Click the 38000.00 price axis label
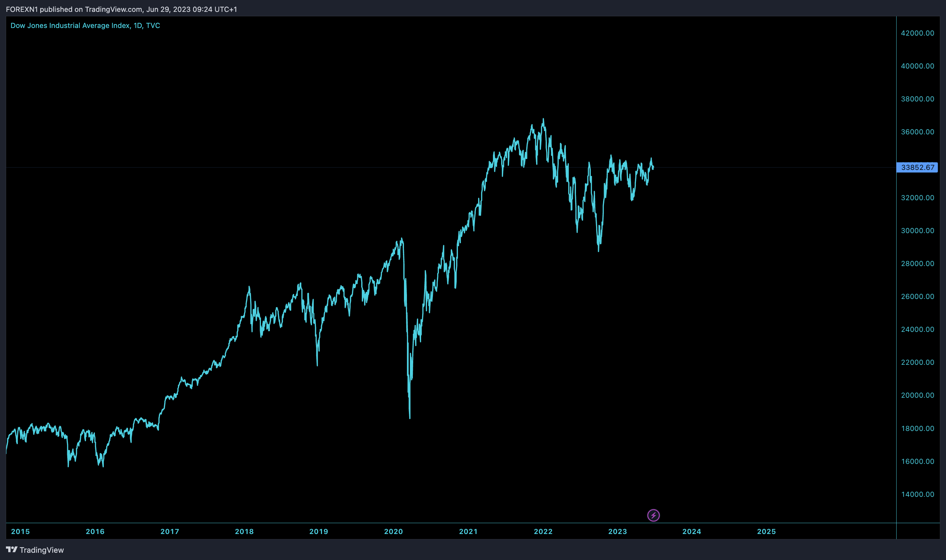This screenshot has height=560, width=946. [x=918, y=99]
